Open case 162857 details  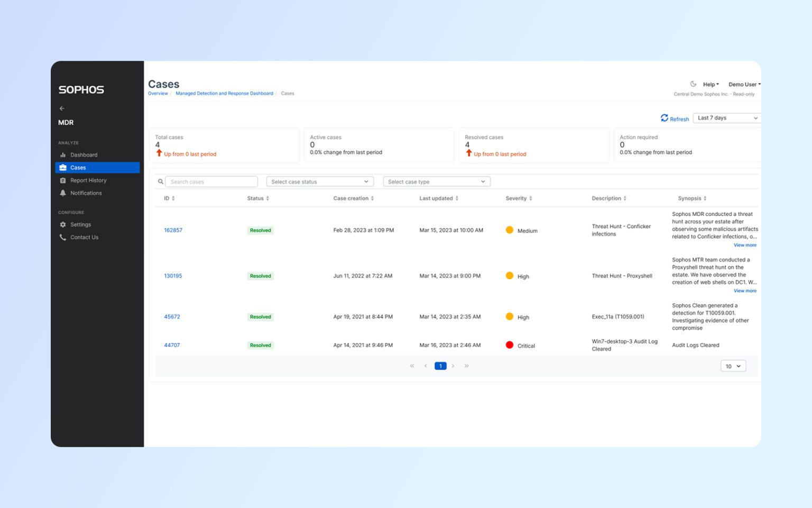tap(173, 230)
